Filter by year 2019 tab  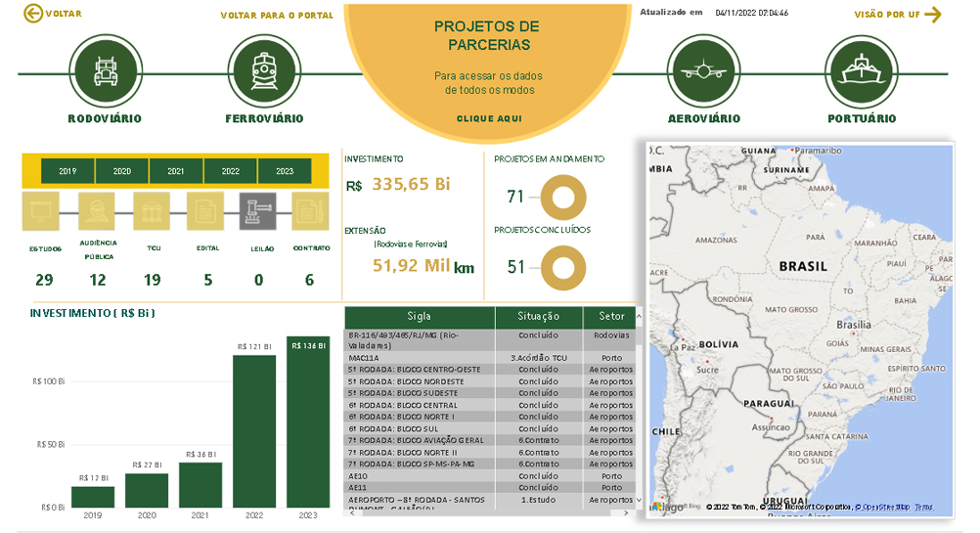tap(67, 171)
